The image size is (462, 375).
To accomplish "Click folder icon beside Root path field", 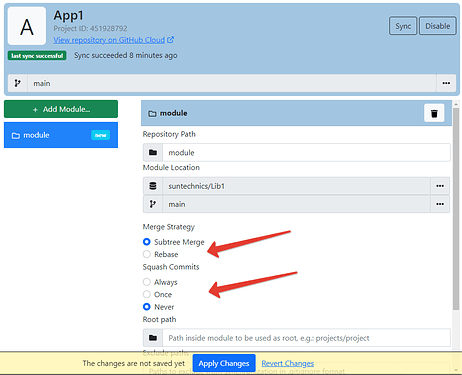I will coord(153,338).
